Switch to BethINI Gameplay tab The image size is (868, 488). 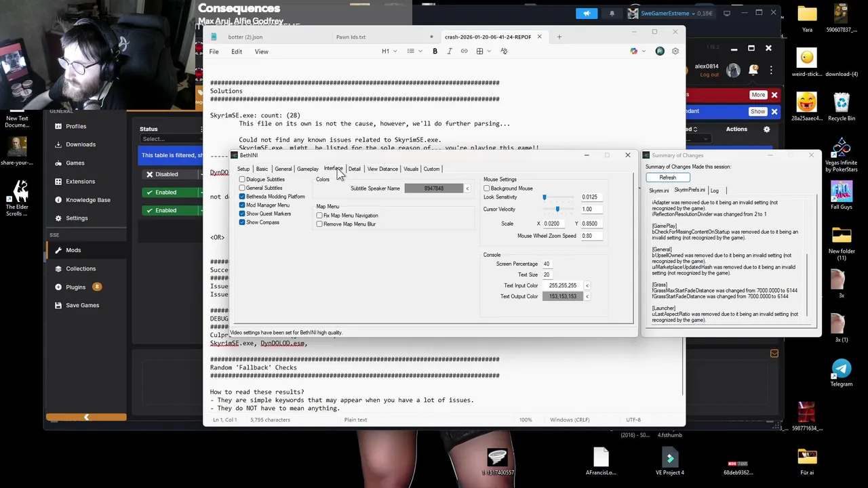(x=307, y=169)
